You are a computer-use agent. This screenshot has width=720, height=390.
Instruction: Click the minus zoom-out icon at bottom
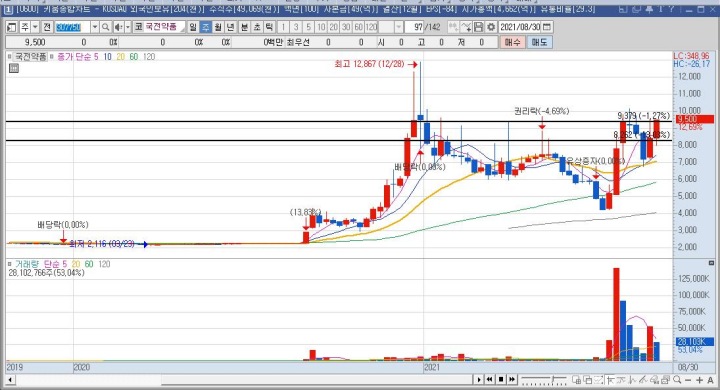pyautogui.click(x=688, y=380)
